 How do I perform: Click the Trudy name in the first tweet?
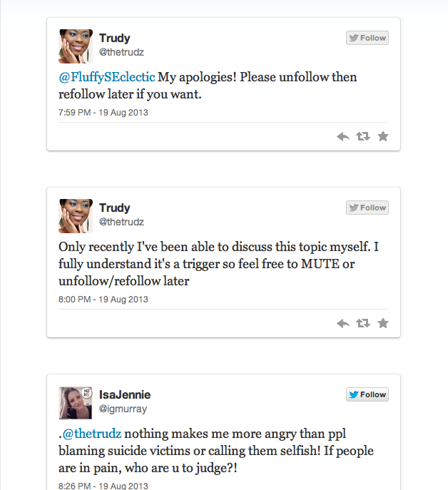115,38
